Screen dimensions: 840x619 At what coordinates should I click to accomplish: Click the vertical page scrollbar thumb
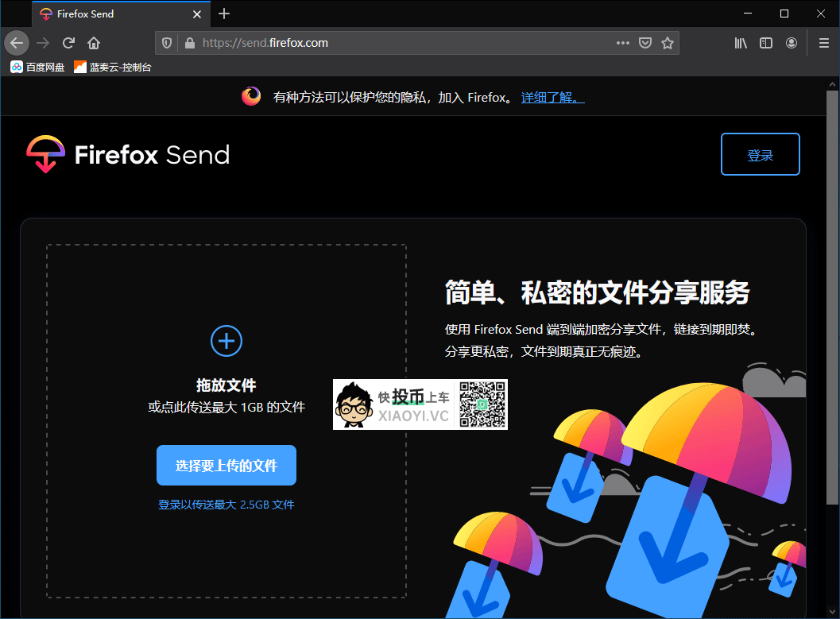(832, 297)
